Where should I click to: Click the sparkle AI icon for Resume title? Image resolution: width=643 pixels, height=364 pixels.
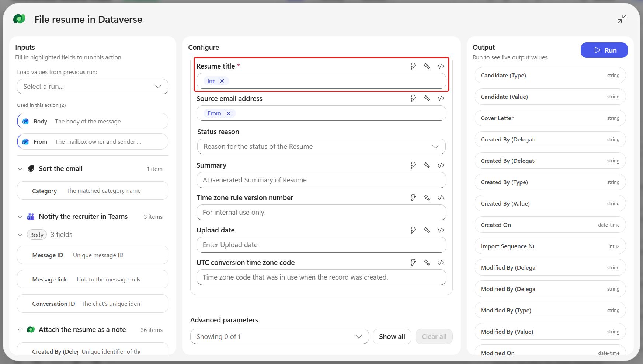[x=427, y=66]
